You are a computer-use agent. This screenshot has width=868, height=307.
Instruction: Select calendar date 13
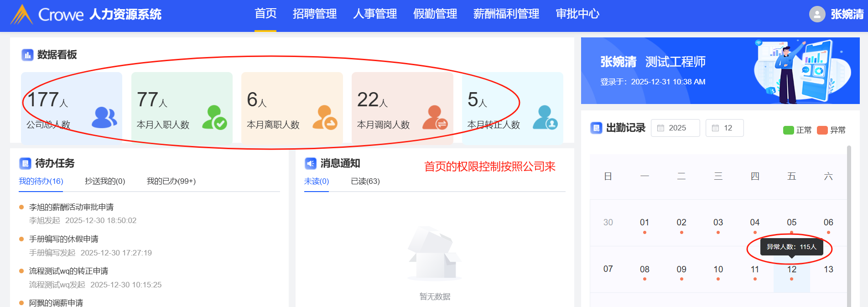(828, 269)
